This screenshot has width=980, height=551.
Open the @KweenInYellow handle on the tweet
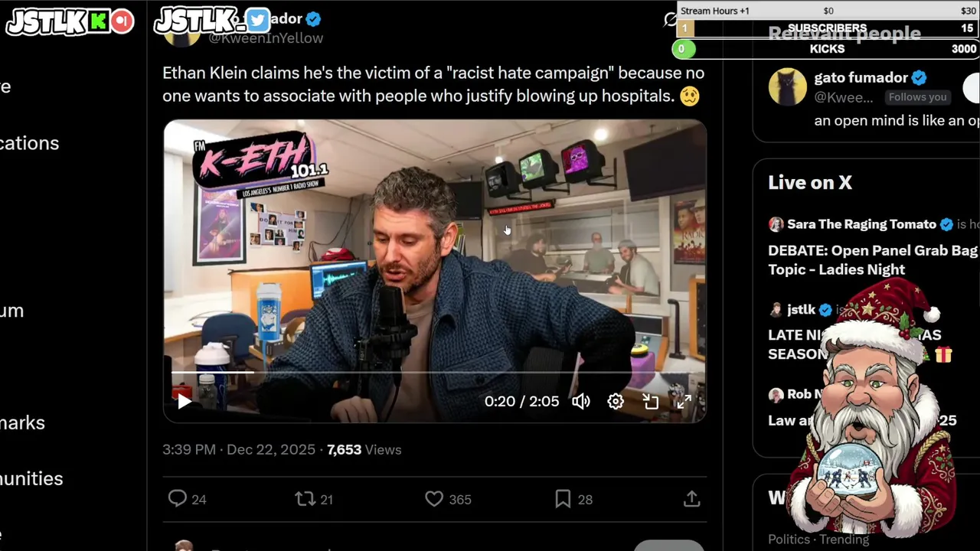[266, 37]
